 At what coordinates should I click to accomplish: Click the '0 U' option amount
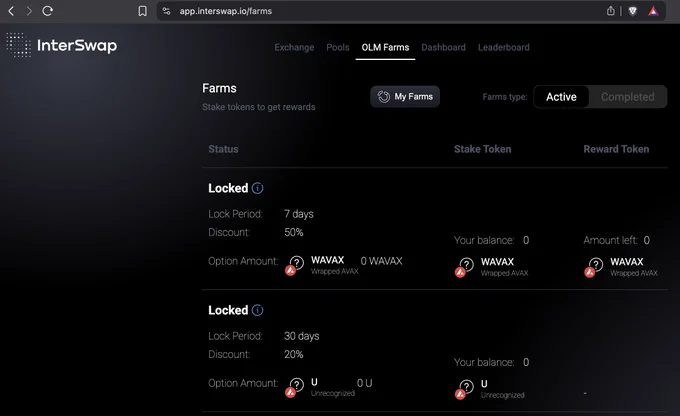[364, 383]
